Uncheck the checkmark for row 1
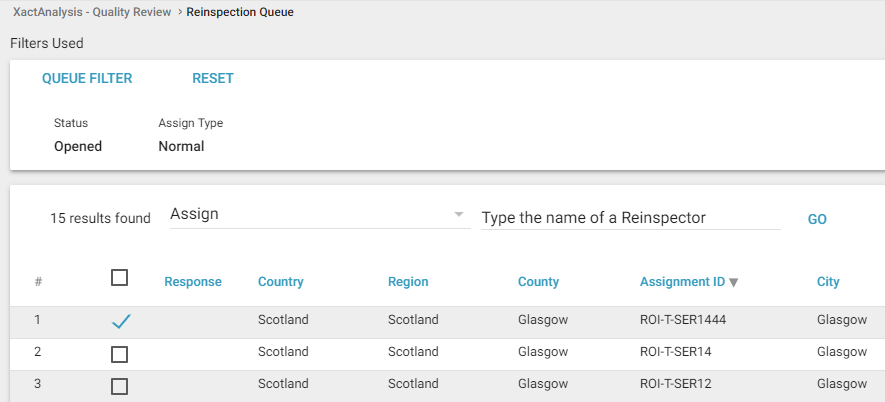This screenshot has width=885, height=402. (120, 321)
